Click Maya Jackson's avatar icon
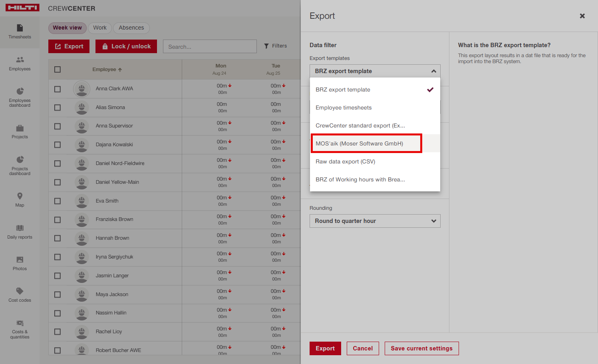 click(81, 294)
